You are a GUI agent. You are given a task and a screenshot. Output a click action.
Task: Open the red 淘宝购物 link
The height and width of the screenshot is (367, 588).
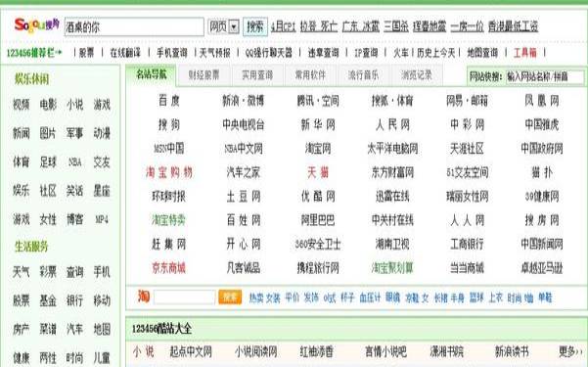tap(168, 172)
